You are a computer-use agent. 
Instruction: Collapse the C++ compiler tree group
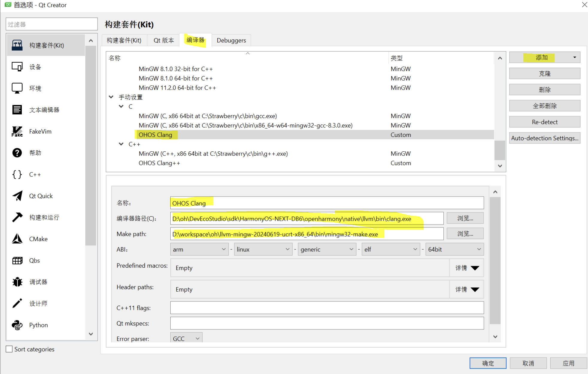121,144
